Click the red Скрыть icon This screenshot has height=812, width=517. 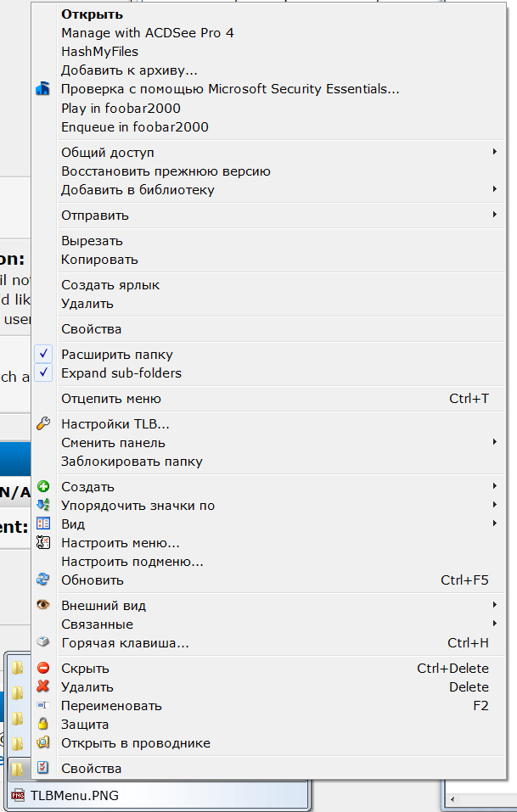(x=43, y=668)
